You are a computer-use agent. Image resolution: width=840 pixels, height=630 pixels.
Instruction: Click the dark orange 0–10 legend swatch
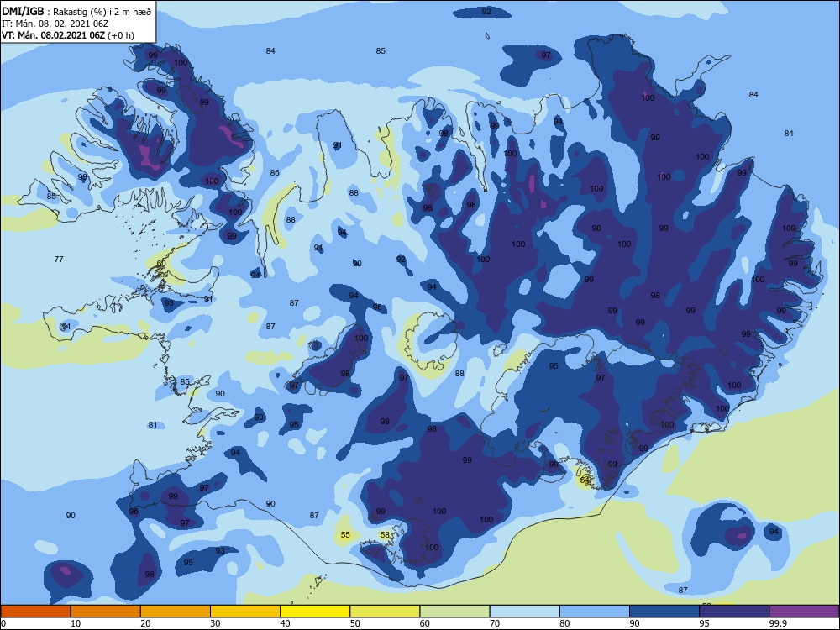(x=35, y=612)
